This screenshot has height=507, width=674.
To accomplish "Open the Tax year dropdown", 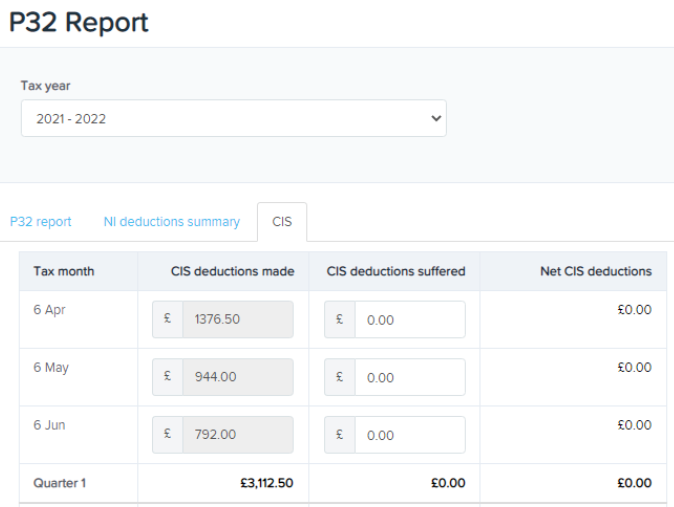I will point(233,118).
